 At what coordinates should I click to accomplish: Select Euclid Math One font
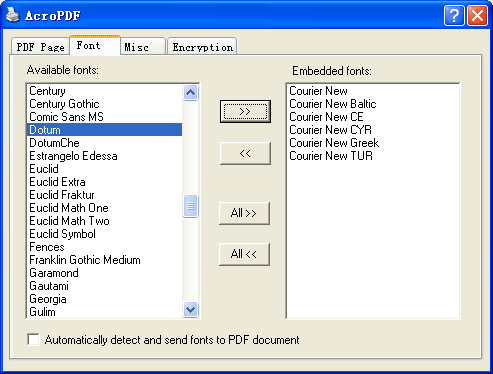(104, 208)
